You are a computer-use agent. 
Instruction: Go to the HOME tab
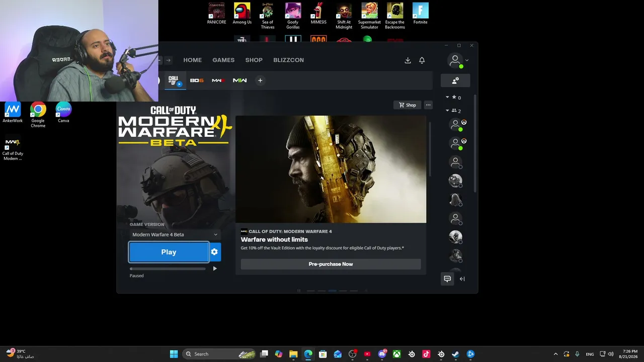193,60
